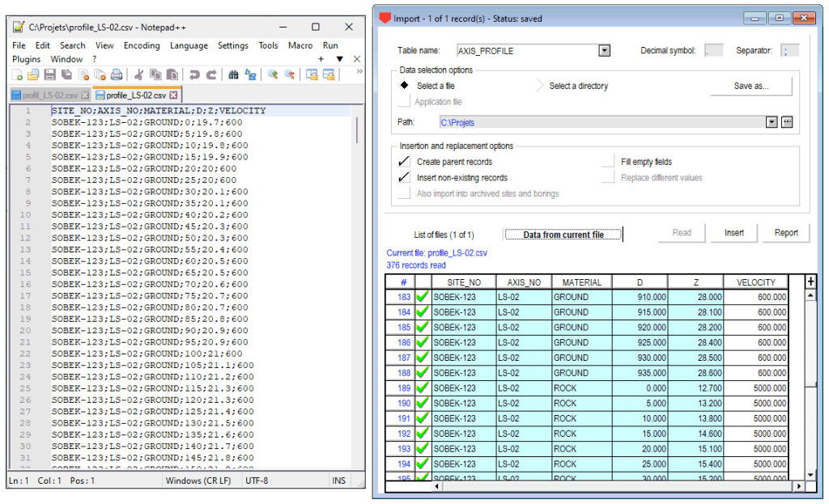
Task: Open Find using the binoculars icon
Action: 233,75
